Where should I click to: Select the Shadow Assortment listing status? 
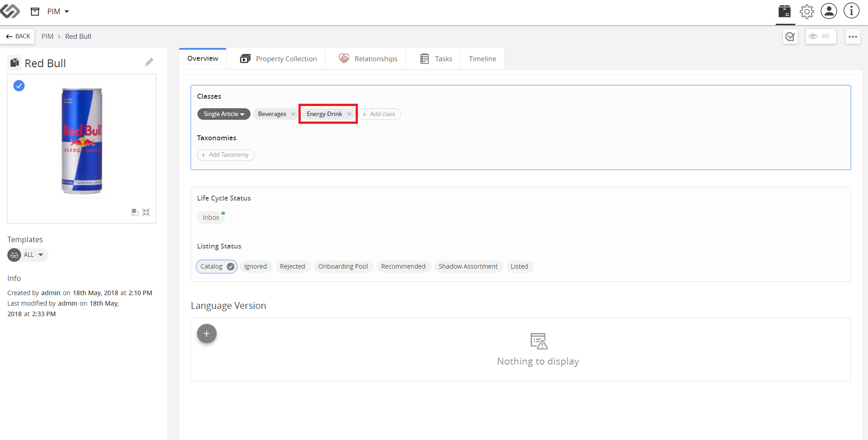pos(468,266)
